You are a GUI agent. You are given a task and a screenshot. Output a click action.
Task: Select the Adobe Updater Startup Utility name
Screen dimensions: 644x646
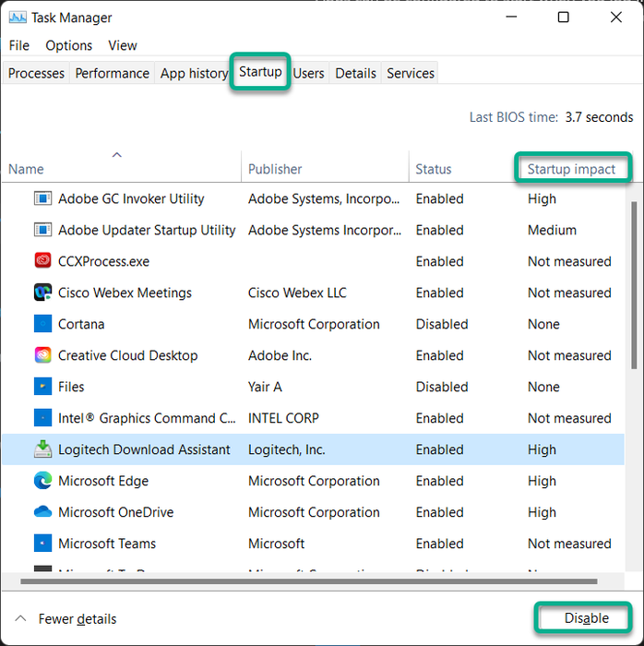point(147,230)
